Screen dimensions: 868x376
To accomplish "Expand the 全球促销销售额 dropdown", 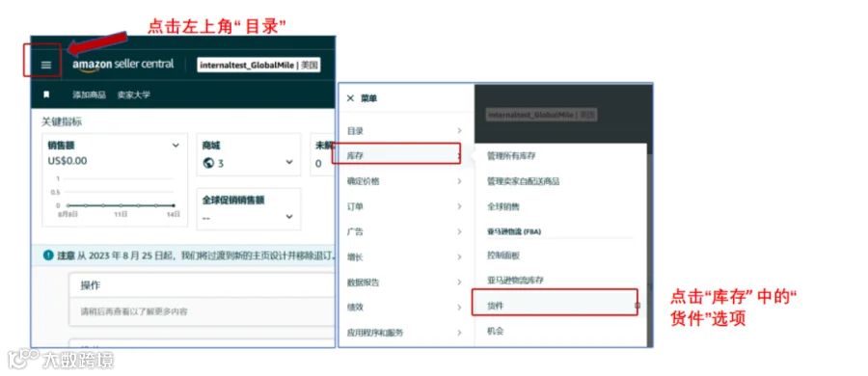I will pyautogui.click(x=289, y=217).
